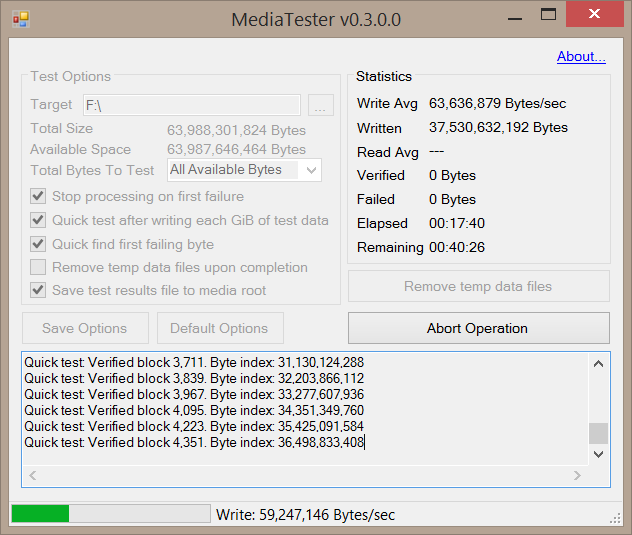632x535 pixels.
Task: Click the Default Options button
Action: click(219, 328)
